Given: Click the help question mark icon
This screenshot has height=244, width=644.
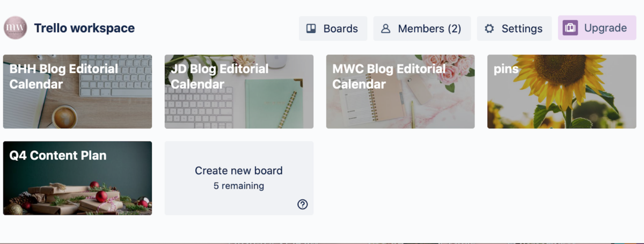Looking at the screenshot, I should (x=303, y=204).
